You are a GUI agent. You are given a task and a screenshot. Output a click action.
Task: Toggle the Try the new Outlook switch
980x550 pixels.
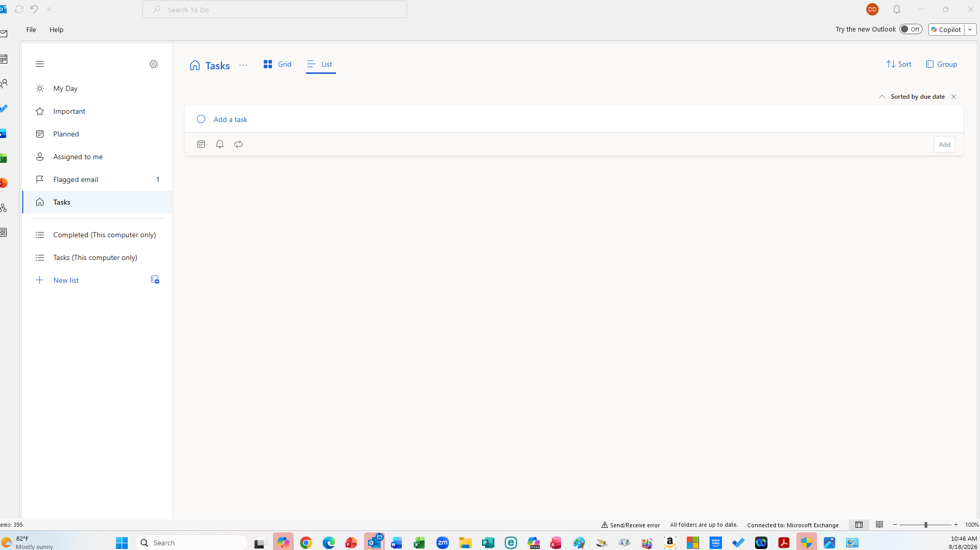[x=910, y=29]
